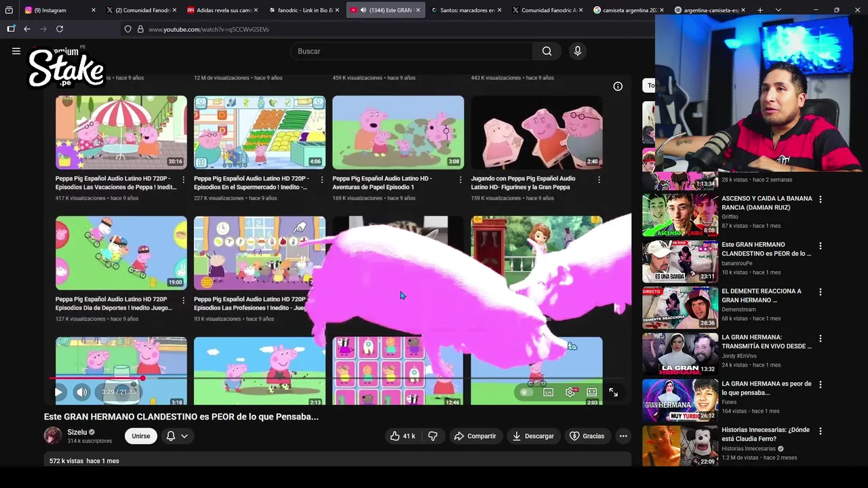
Task: Start voice search with the microphone icon
Action: pos(577,51)
